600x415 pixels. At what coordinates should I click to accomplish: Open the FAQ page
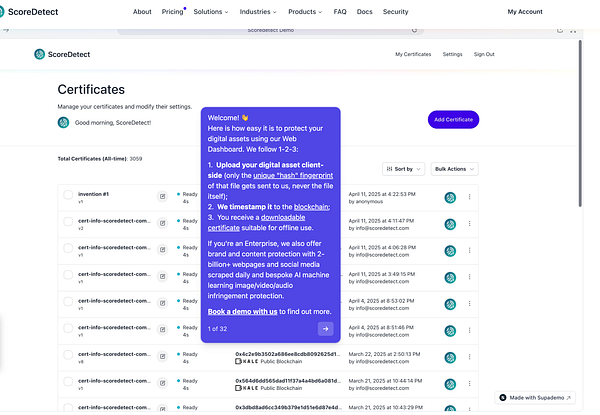(340, 12)
